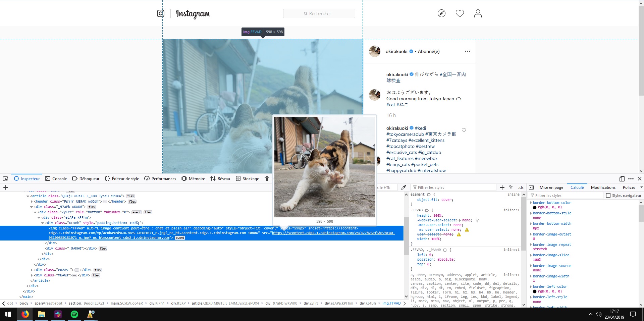
Task: Click warning icon beside -ms-user-select
Action: [467, 230]
